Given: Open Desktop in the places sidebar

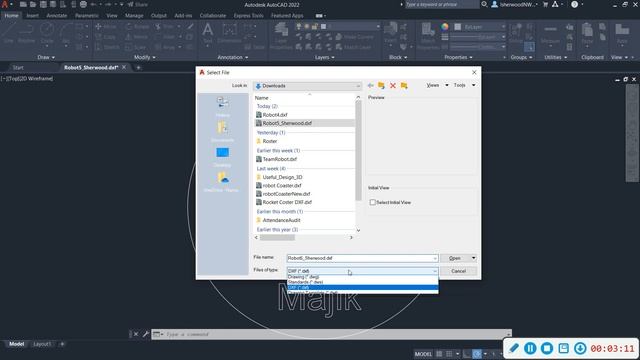Looking at the screenshot, I should coord(222,157).
